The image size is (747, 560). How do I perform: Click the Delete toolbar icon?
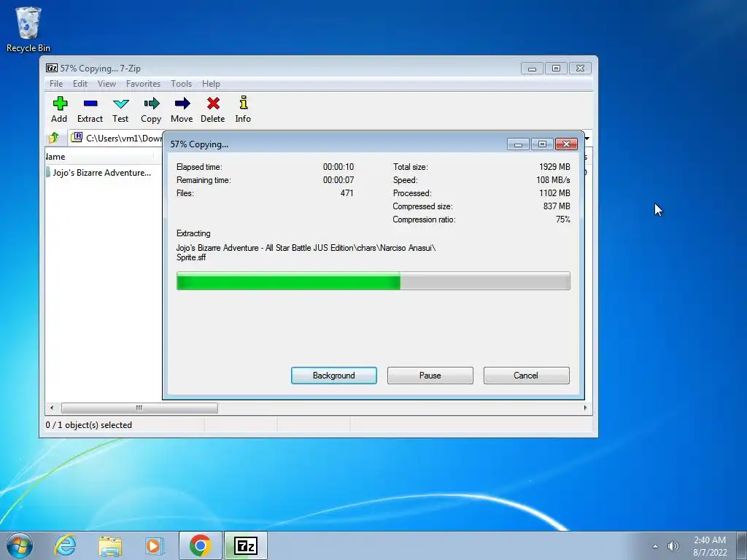pyautogui.click(x=212, y=109)
